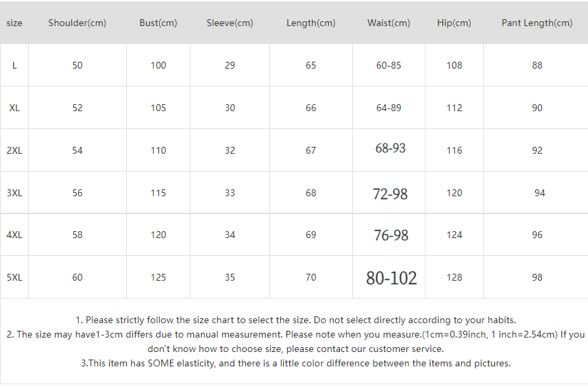Select the Sleeve(cm) header cell

pyautogui.click(x=230, y=23)
